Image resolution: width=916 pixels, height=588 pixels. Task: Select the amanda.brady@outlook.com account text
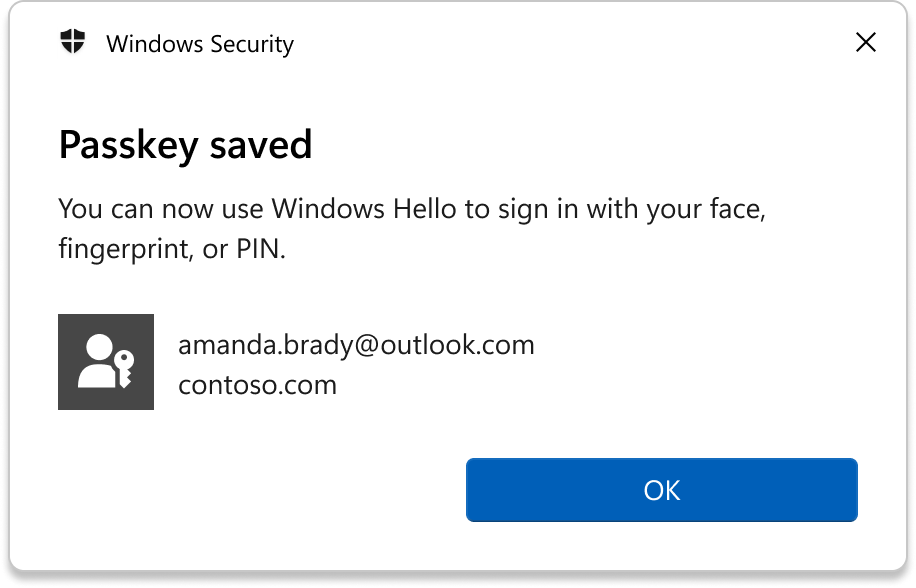pos(356,345)
